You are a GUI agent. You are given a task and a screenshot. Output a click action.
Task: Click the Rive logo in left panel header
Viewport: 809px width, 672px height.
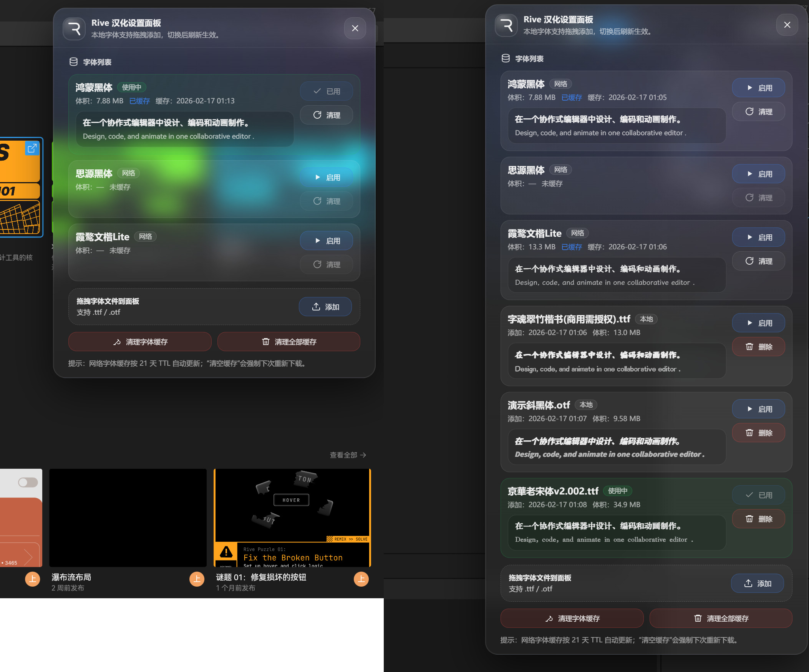(x=74, y=28)
